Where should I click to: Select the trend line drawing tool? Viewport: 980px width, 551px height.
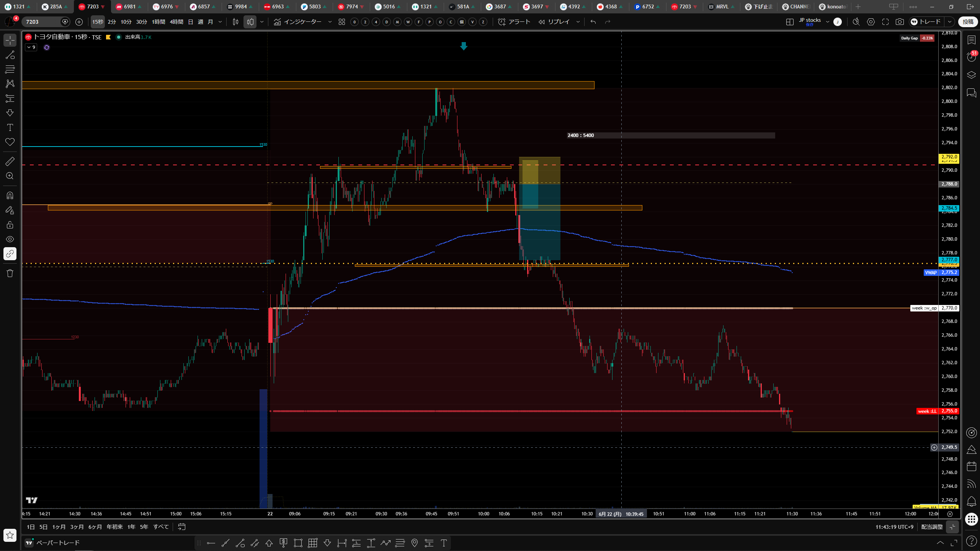coord(10,55)
